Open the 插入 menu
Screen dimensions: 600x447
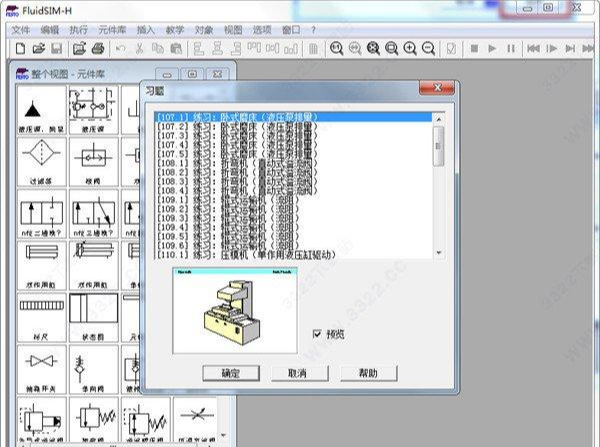coord(146,30)
